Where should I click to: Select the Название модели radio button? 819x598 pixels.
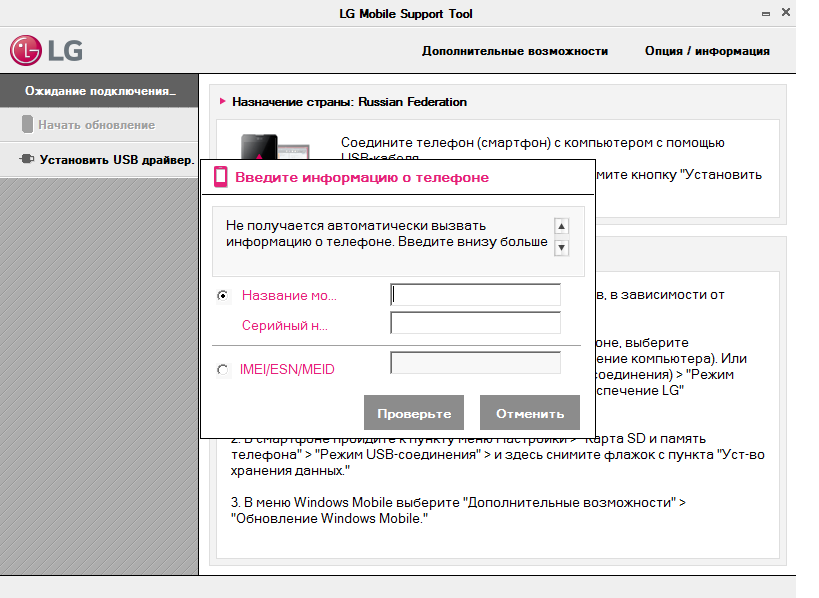tap(223, 296)
